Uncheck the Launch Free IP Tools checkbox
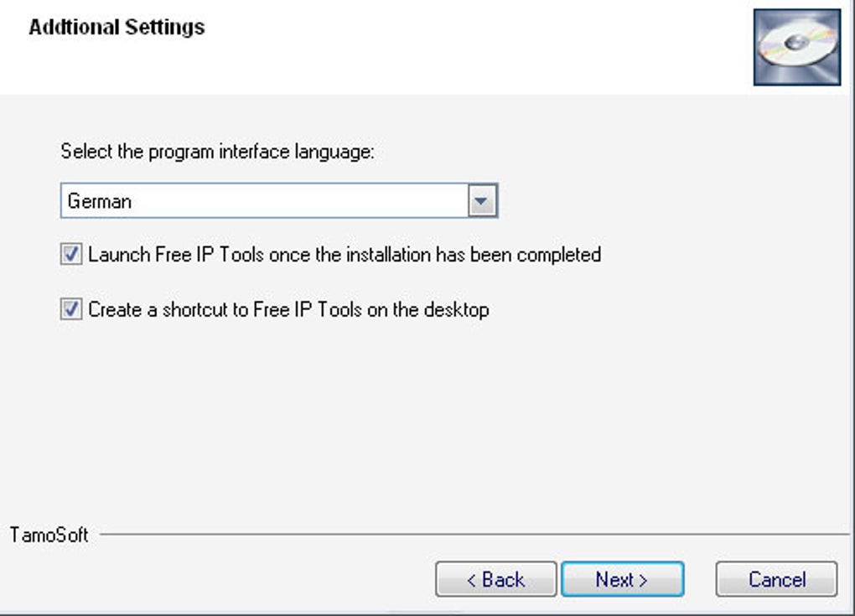Viewport: 855px width, 616px height. pyautogui.click(x=71, y=255)
